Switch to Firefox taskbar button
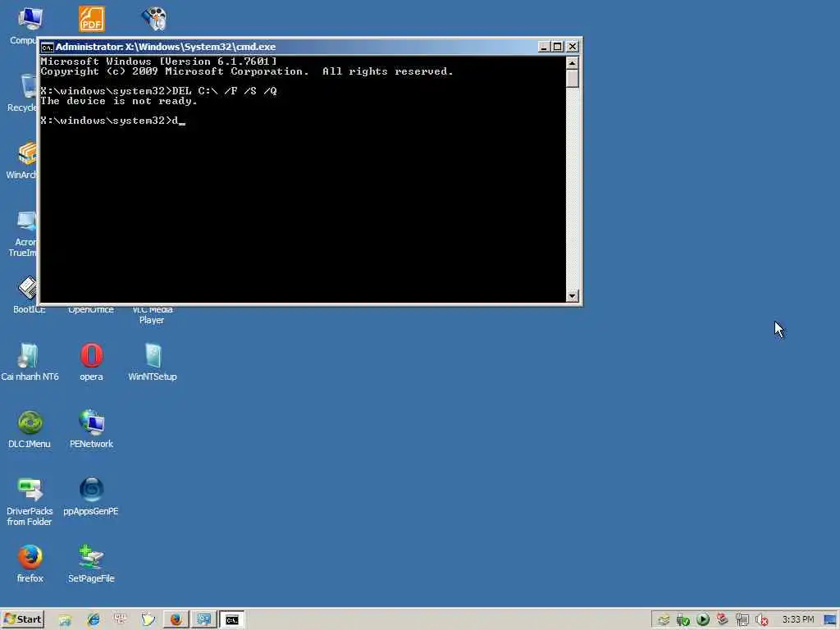 [176, 620]
